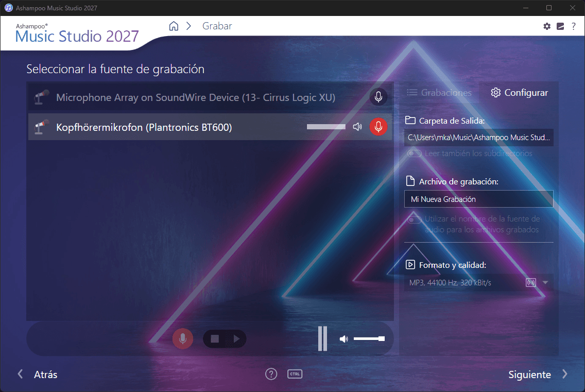Click the Carpeta de Salida label
Viewport: 585px width, 392px height.
(x=452, y=121)
